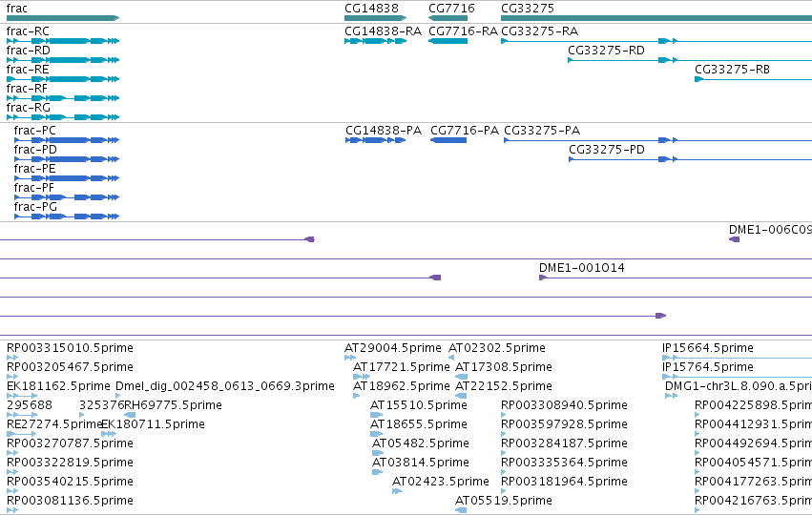Screen dimensions: 812x515
Task: Select protein frac-PD
Action: click(67, 159)
